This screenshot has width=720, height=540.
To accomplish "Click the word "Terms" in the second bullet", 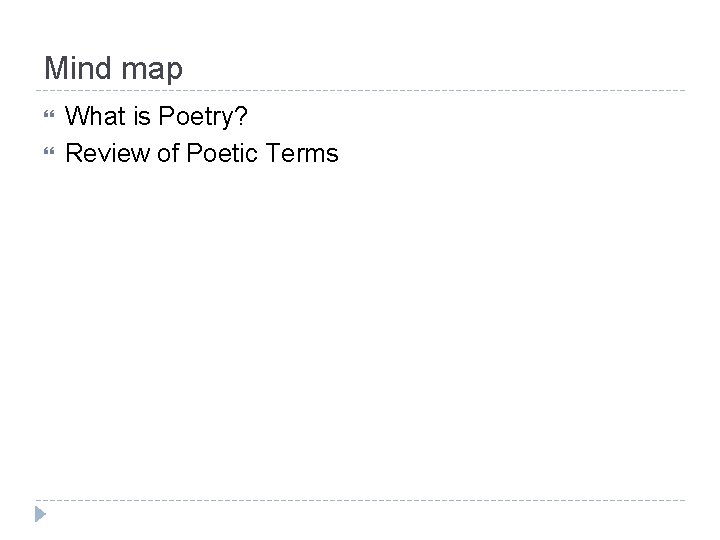I will click(306, 153).
